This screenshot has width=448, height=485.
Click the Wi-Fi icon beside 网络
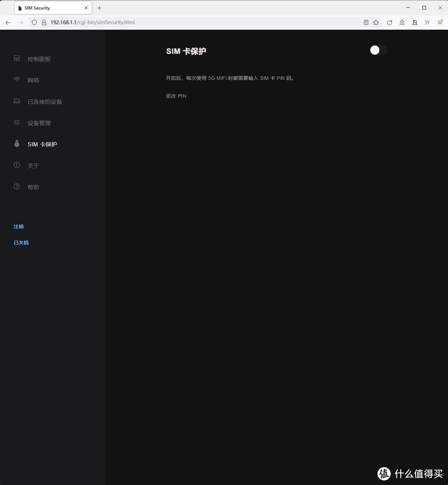(x=17, y=80)
